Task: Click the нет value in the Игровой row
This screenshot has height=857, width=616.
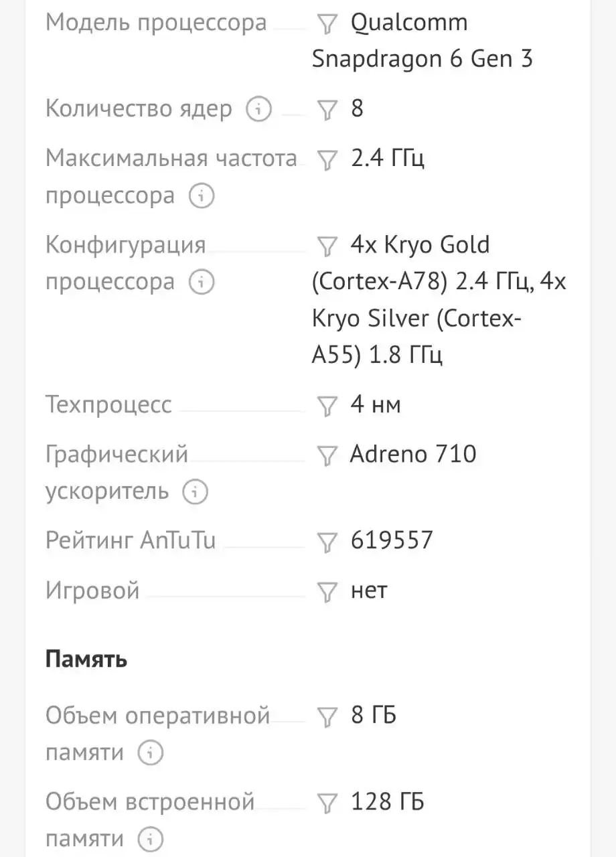Action: [369, 591]
